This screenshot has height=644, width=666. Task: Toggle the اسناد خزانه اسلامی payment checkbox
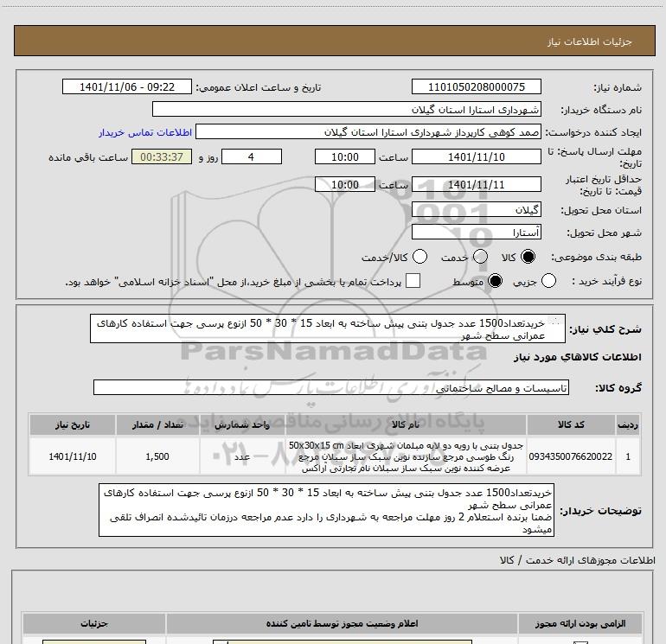413,281
